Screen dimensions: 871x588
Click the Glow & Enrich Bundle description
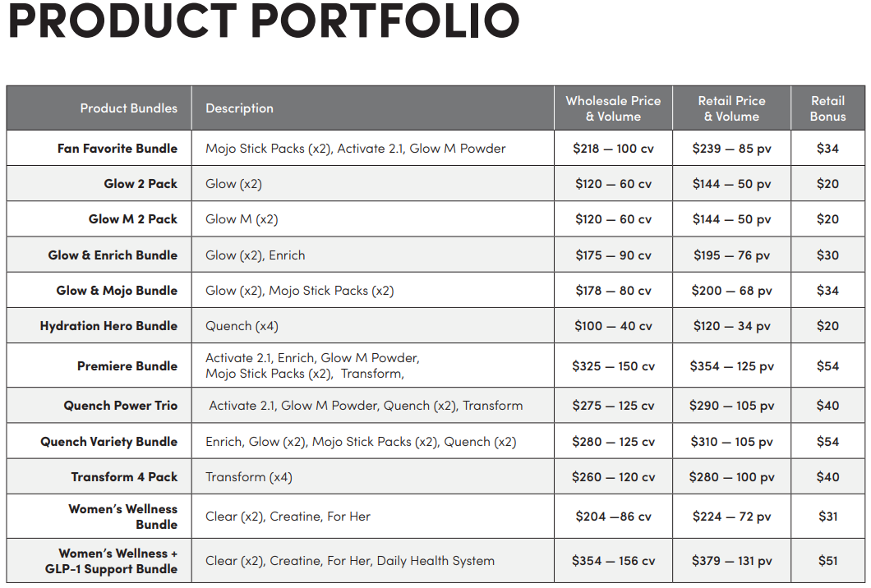pos(256,255)
